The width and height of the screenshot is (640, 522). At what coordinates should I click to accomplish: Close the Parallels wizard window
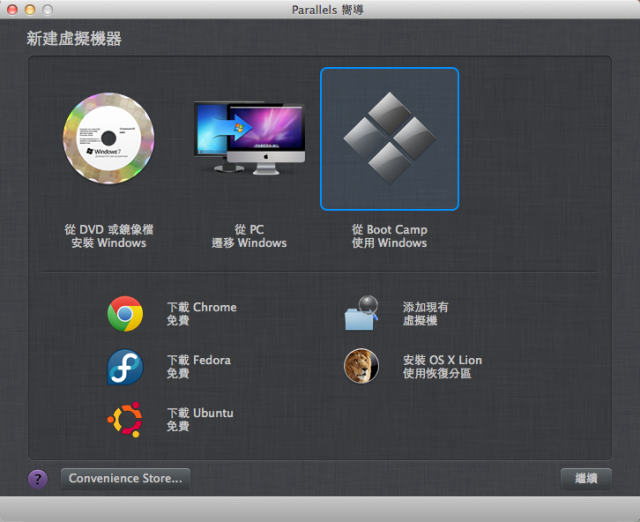[x=12, y=9]
